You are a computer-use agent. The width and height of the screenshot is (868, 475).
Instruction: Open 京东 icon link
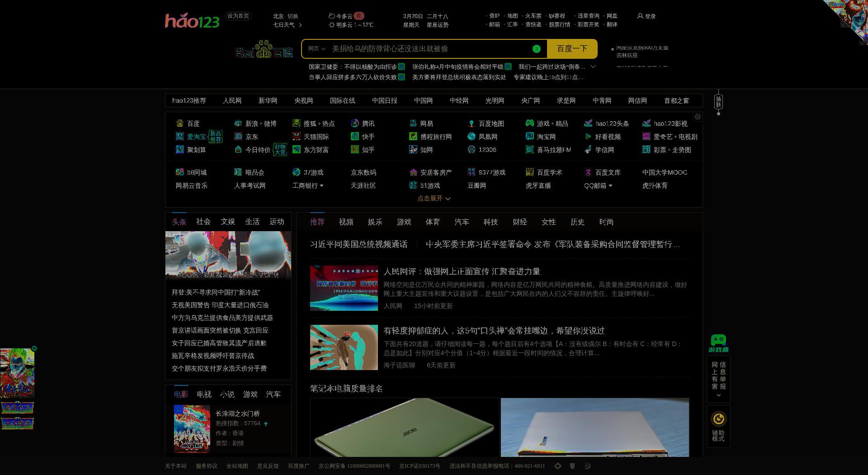(x=238, y=137)
